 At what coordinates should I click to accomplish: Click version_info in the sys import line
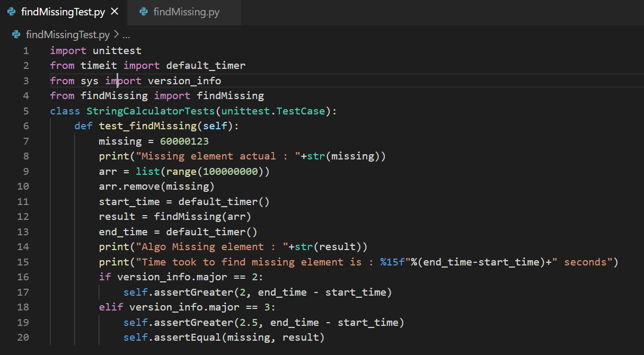click(183, 80)
